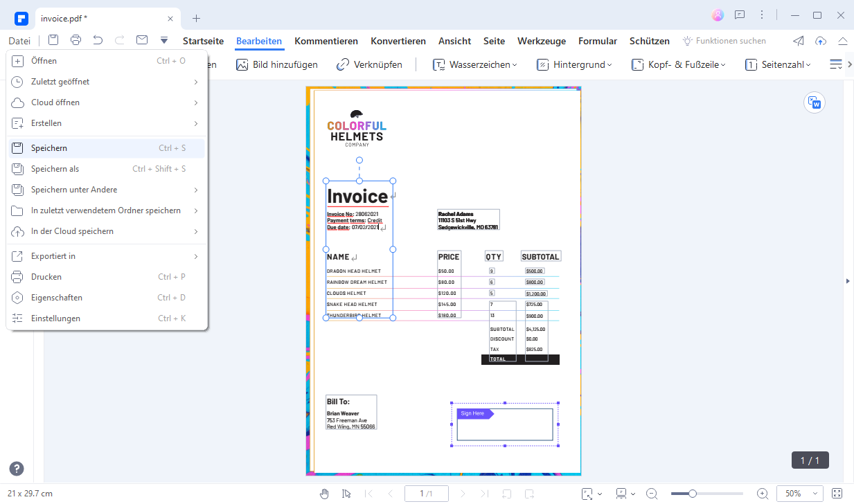Image resolution: width=854 pixels, height=504 pixels.
Task: Click the zoom in plus icon
Action: (763, 494)
